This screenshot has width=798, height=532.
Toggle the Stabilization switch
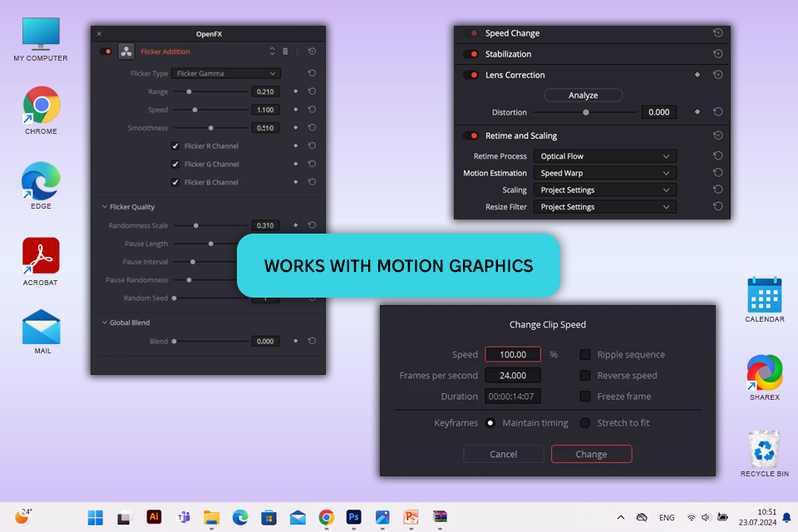coord(470,54)
